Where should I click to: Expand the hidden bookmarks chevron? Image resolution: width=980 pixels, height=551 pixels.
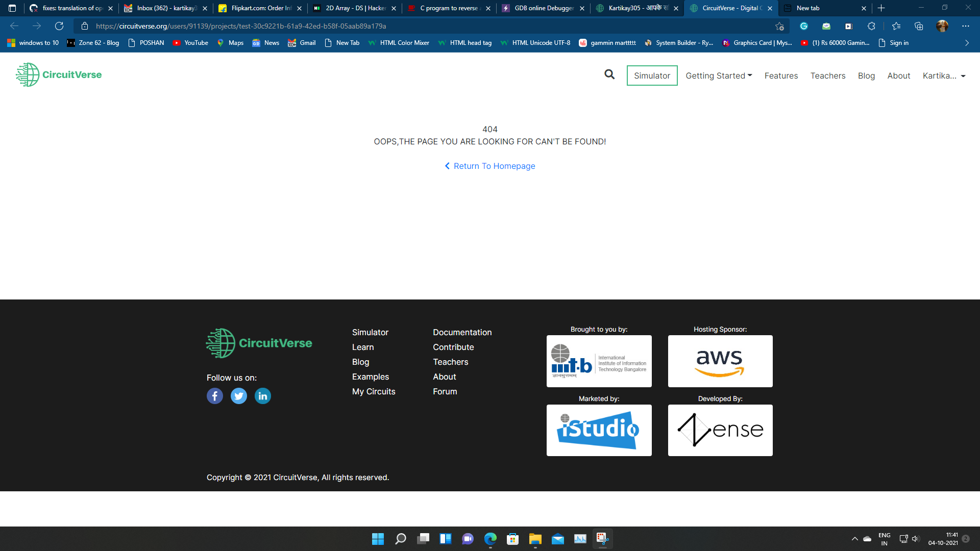966,43
